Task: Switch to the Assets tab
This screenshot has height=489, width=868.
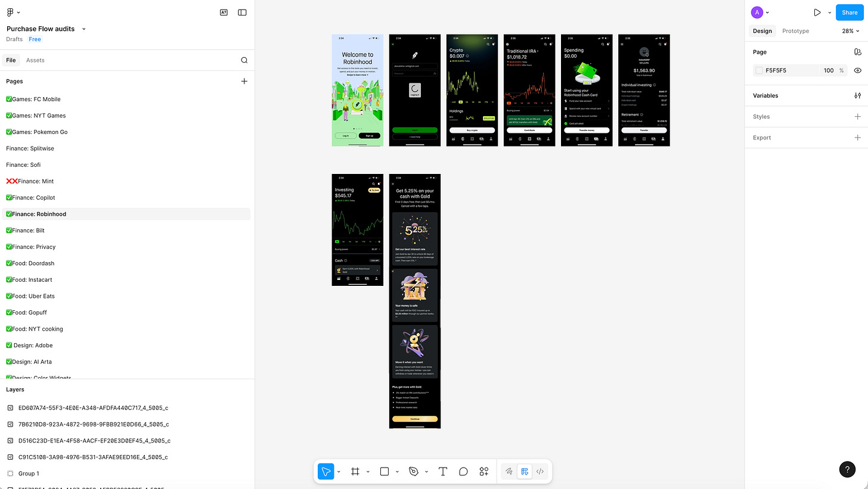Action: tap(35, 60)
